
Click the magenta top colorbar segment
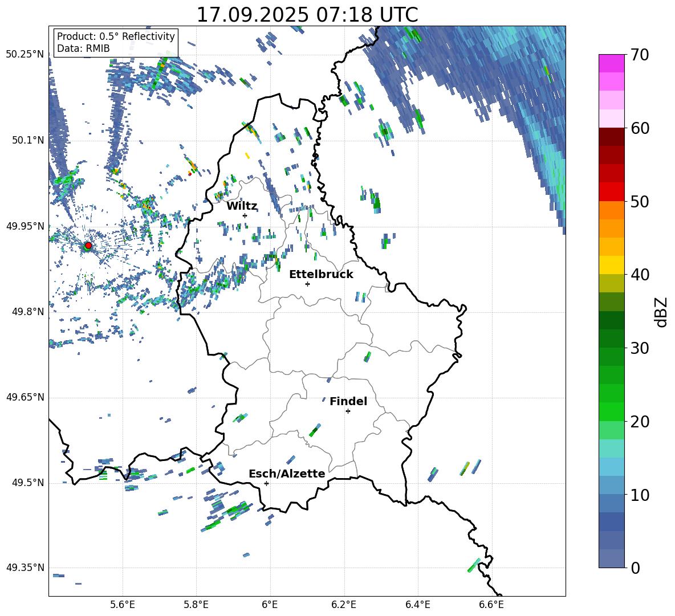pyautogui.click(x=611, y=63)
